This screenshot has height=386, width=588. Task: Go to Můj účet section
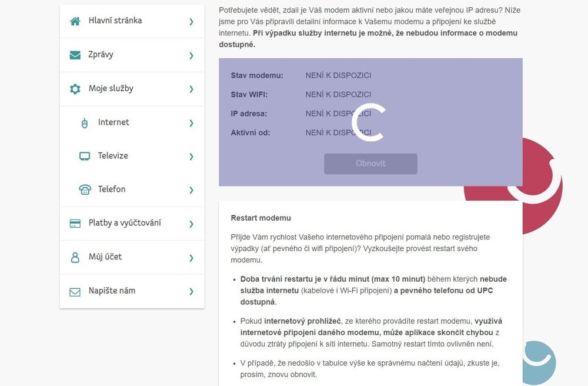[x=105, y=257]
